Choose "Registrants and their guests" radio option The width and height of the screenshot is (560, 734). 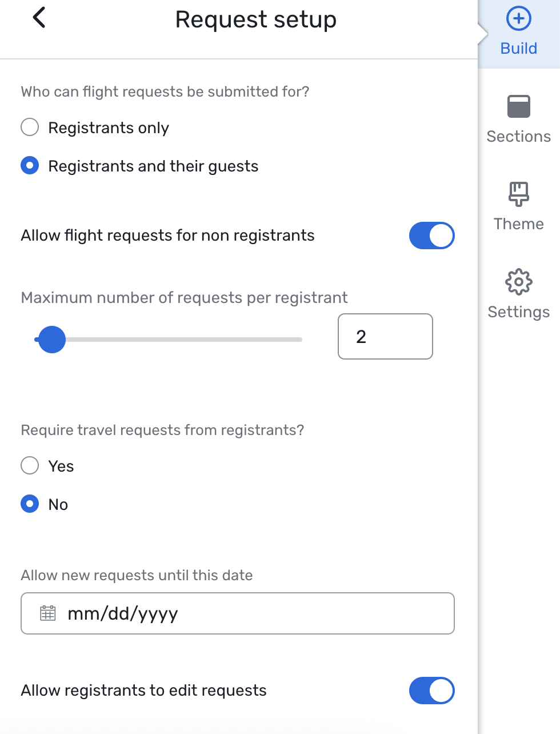30,166
